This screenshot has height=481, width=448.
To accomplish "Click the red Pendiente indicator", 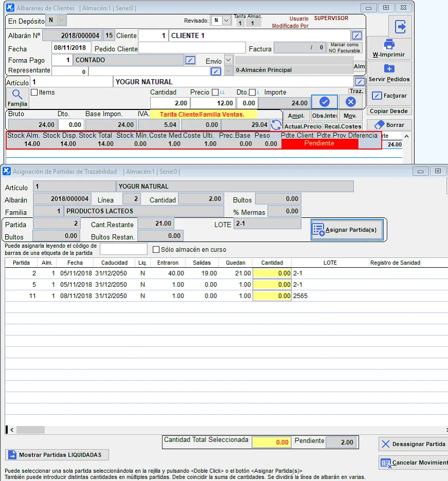I will [320, 143].
